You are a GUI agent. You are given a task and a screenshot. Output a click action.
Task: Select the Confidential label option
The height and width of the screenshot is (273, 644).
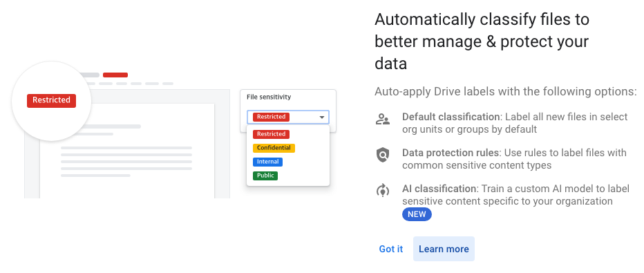click(274, 148)
